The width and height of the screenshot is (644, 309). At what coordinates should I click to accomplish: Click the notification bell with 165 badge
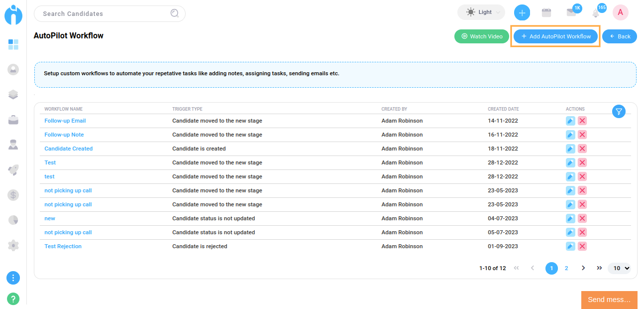596,13
